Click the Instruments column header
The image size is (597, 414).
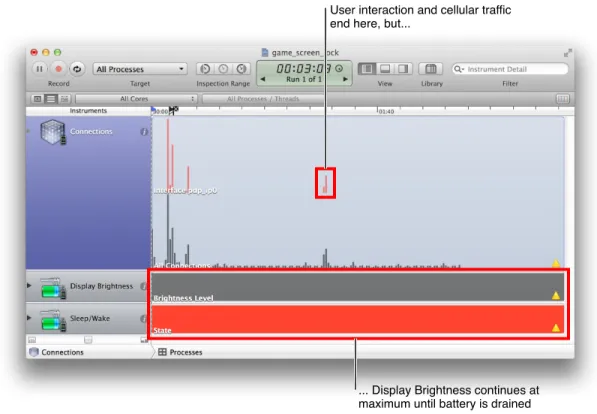click(88, 111)
